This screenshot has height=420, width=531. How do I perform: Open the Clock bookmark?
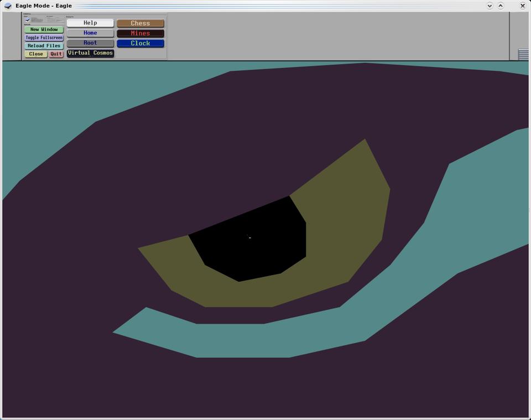140,43
